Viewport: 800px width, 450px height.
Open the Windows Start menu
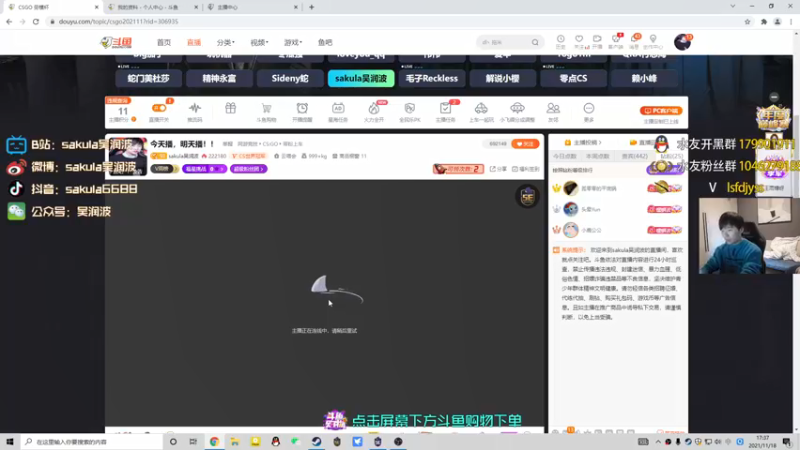click(10, 442)
